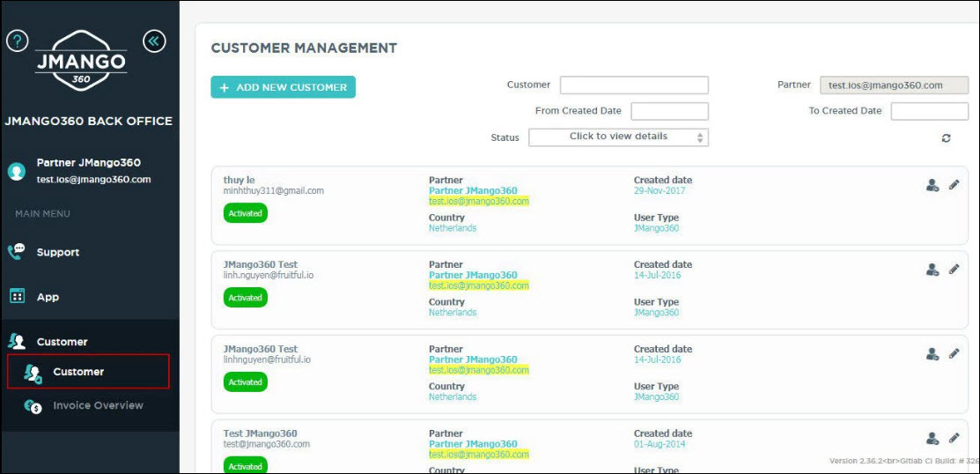Collapse sidebar with the double-chevron icon
Viewport: 980px width, 474px height.
(154, 41)
